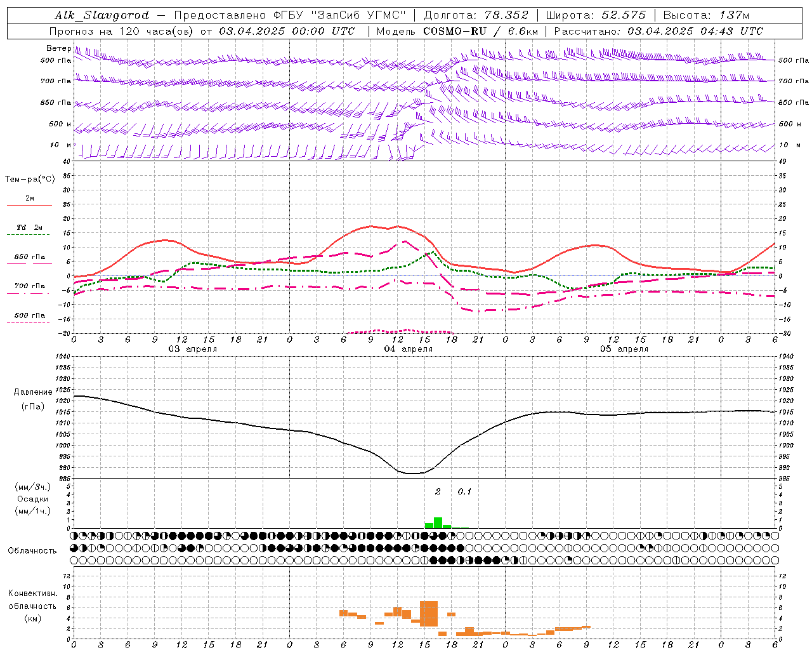Image resolution: width=812 pixels, height=650 pixels.
Task: Click the red "2м" temperature legend line
Action: [x=30, y=205]
